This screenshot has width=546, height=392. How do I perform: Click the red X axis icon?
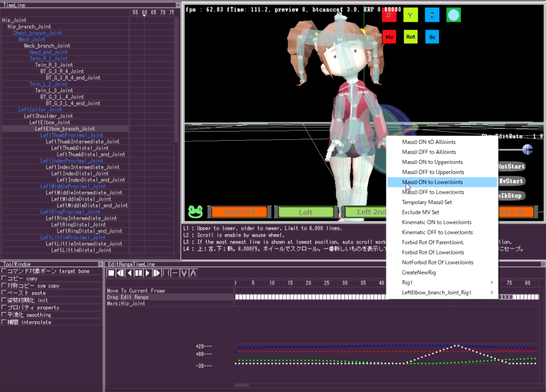[x=389, y=15]
